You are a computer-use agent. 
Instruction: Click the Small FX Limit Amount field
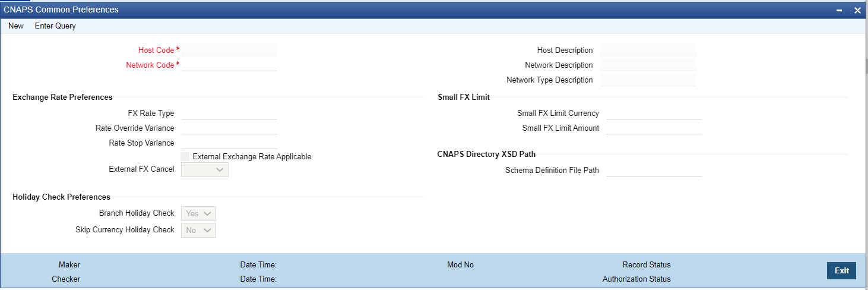coord(654,128)
